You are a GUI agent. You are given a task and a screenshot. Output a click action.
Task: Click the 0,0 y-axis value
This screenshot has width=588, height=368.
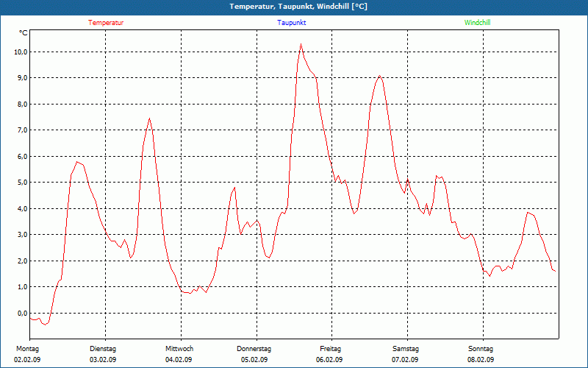tap(22, 313)
